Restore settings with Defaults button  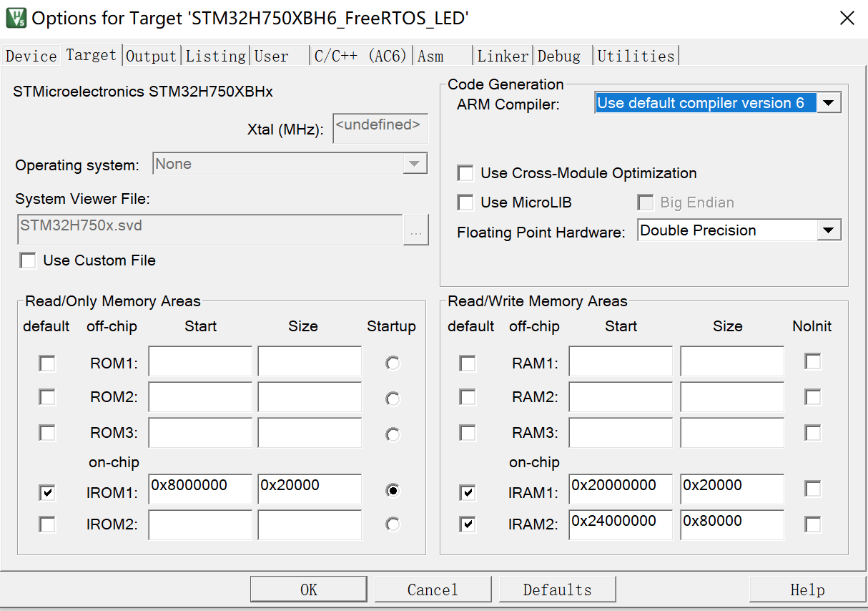557,590
